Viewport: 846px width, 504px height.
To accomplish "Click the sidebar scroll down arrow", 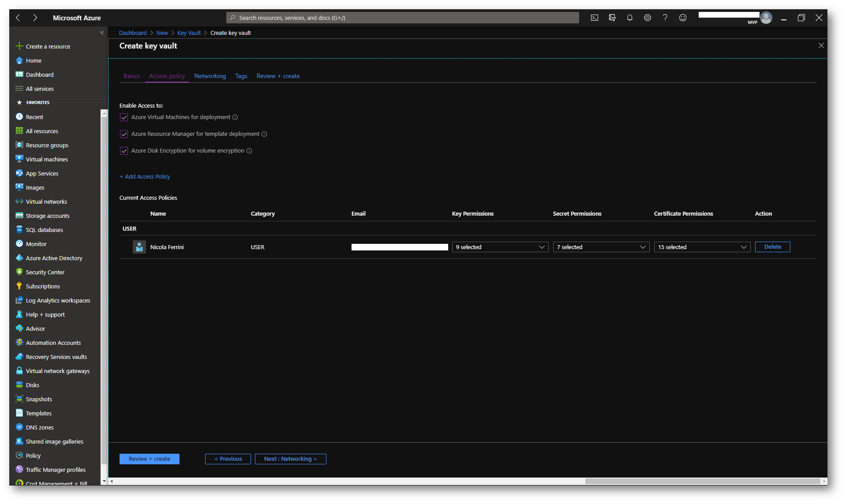I will (x=104, y=481).
